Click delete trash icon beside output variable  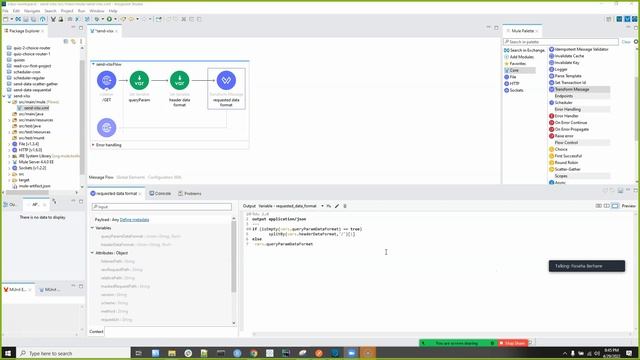click(345, 206)
